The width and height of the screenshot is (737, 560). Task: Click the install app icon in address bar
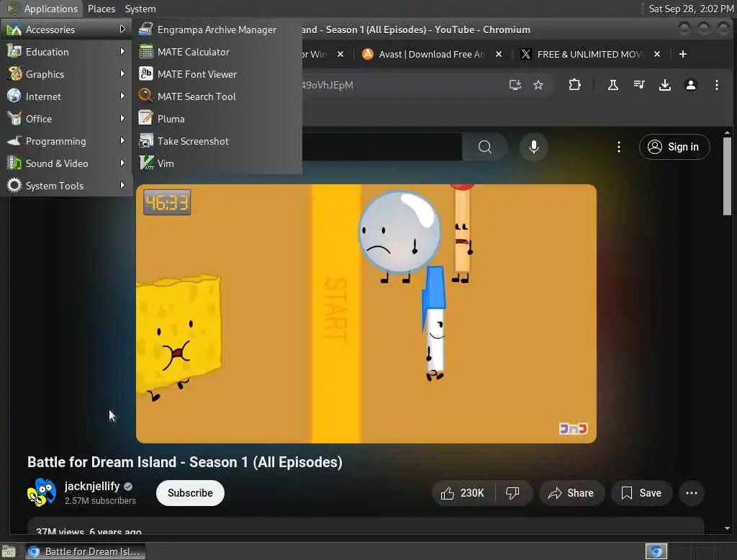click(515, 85)
